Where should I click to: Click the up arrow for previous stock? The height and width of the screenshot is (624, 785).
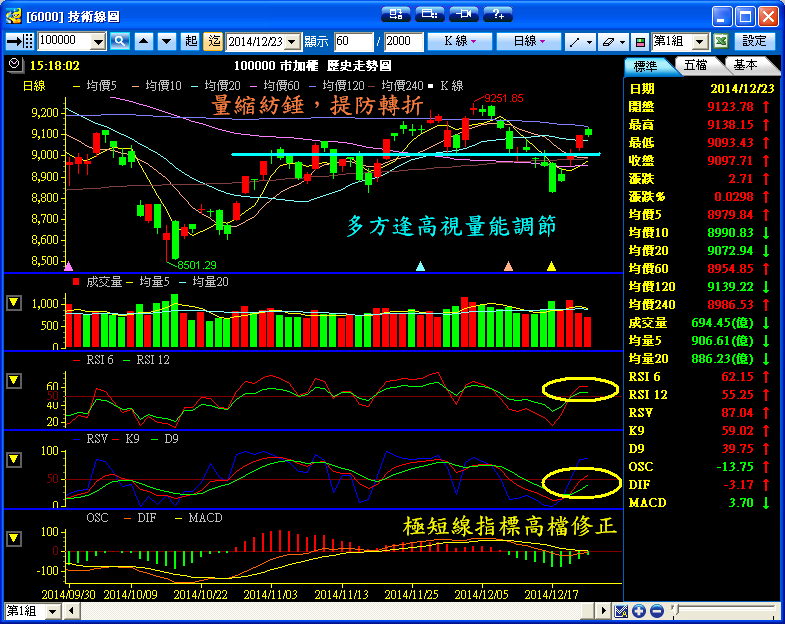point(144,41)
